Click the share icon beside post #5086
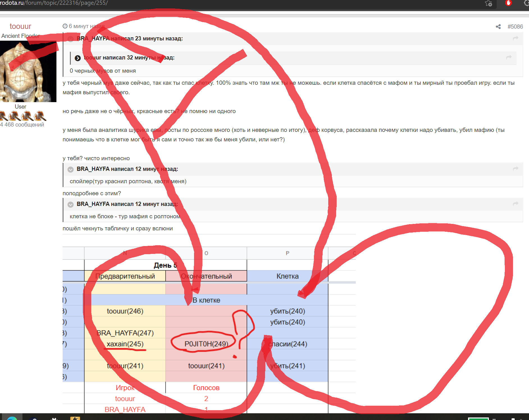Image resolution: width=529 pixels, height=420 pixels. [498, 27]
